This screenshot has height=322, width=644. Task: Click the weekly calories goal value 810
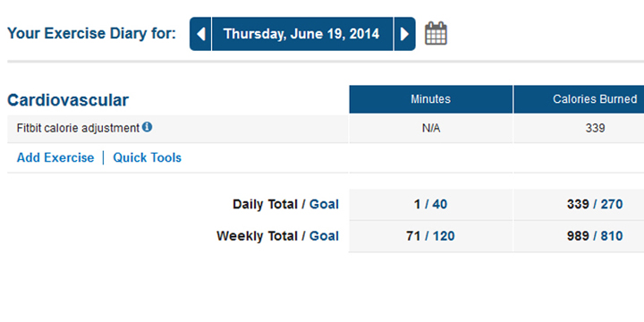click(612, 236)
